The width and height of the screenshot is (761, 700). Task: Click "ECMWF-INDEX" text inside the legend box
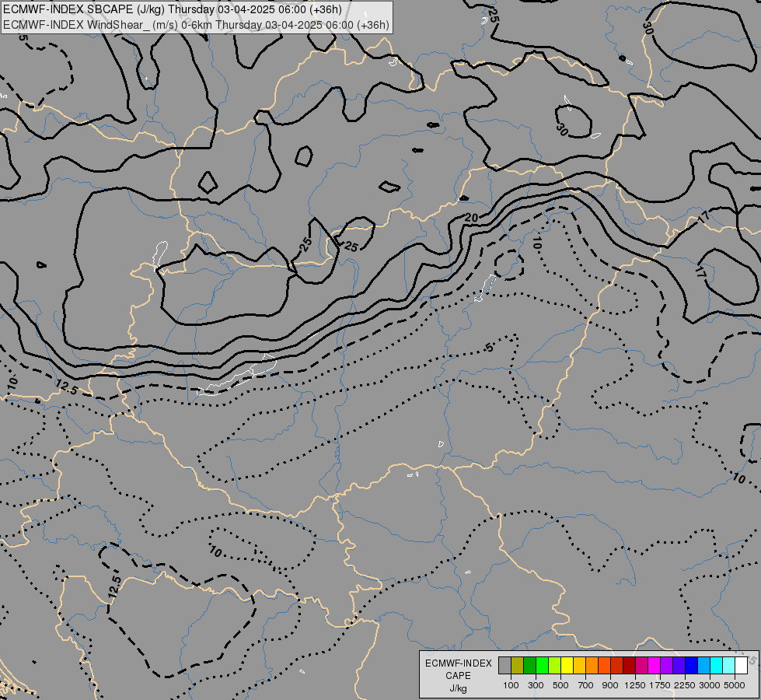click(458, 663)
